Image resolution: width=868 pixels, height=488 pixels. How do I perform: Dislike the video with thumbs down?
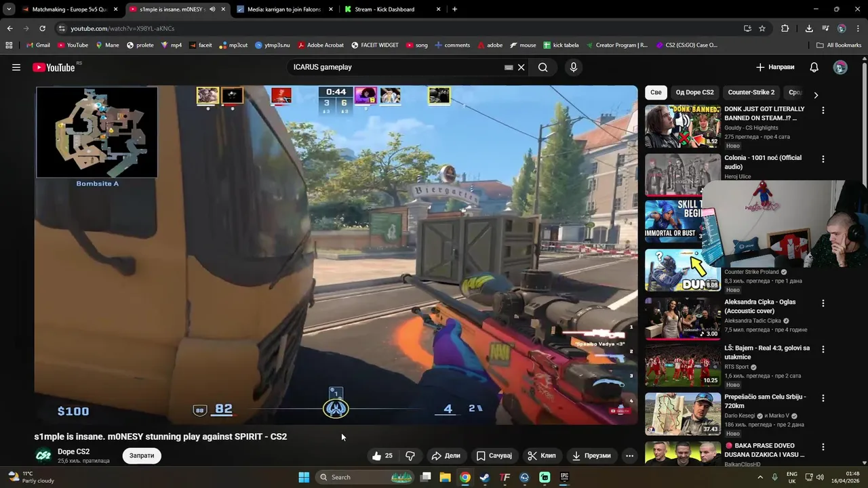pos(410,455)
